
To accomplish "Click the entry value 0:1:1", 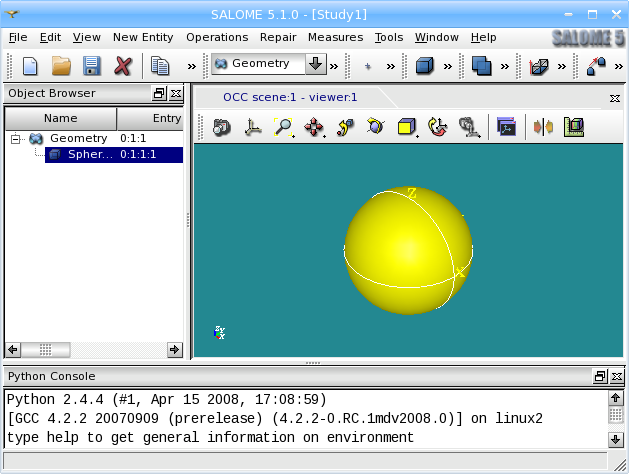I will click(133, 138).
